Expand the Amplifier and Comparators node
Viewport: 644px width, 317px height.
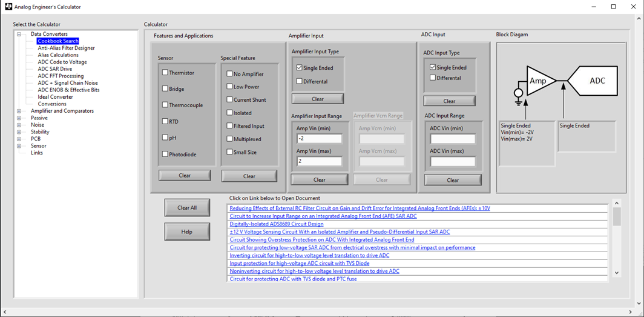19,111
